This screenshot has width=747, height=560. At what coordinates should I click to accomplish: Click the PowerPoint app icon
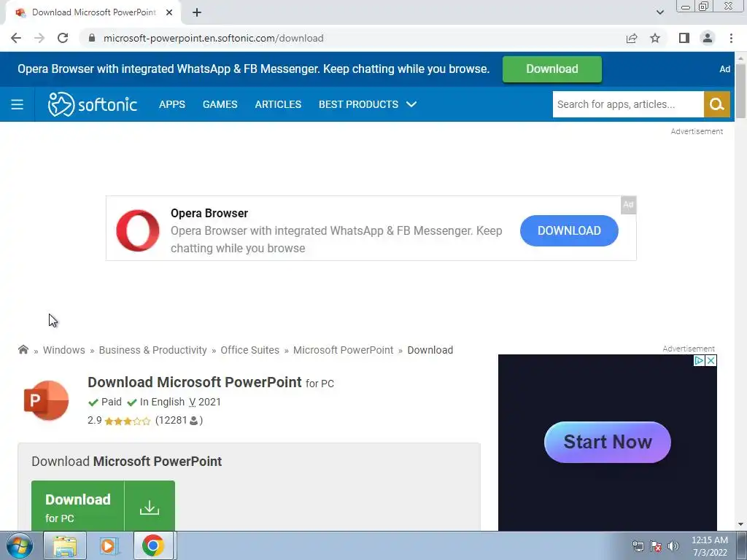(46, 400)
